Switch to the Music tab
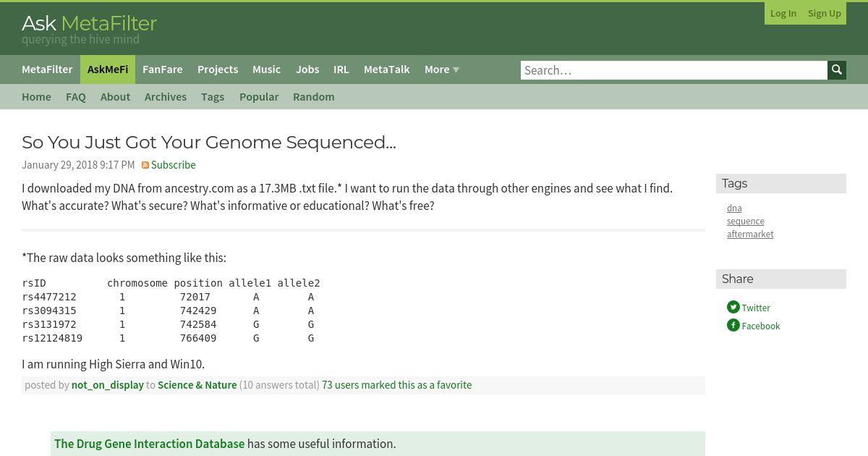 click(266, 69)
